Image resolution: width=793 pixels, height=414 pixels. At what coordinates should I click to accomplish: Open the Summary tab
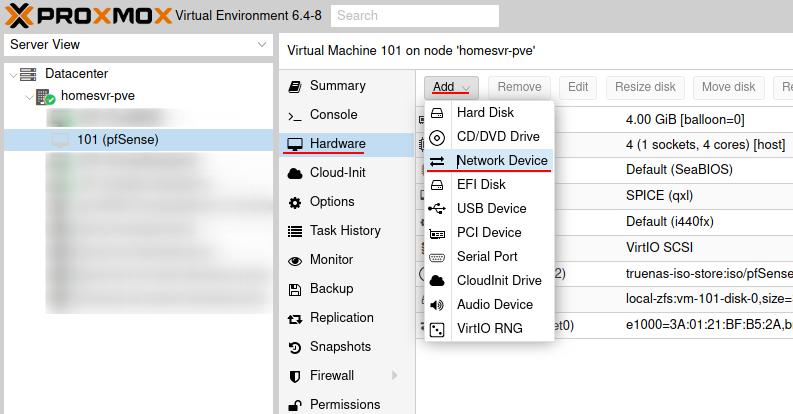point(347,86)
